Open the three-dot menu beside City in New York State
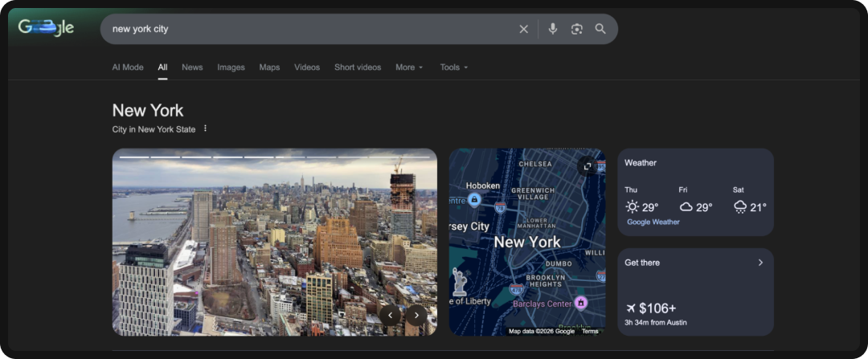The width and height of the screenshot is (868, 359). pos(206,129)
